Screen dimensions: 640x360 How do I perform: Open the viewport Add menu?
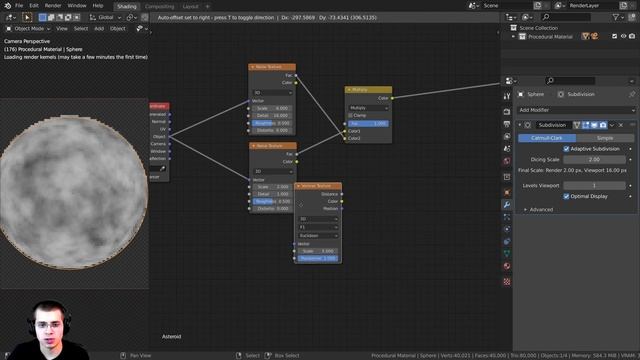[99, 29]
